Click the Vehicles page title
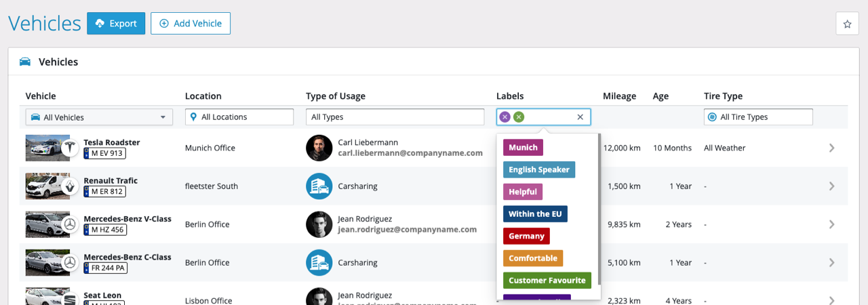This screenshot has width=868, height=305. pyautogui.click(x=45, y=23)
